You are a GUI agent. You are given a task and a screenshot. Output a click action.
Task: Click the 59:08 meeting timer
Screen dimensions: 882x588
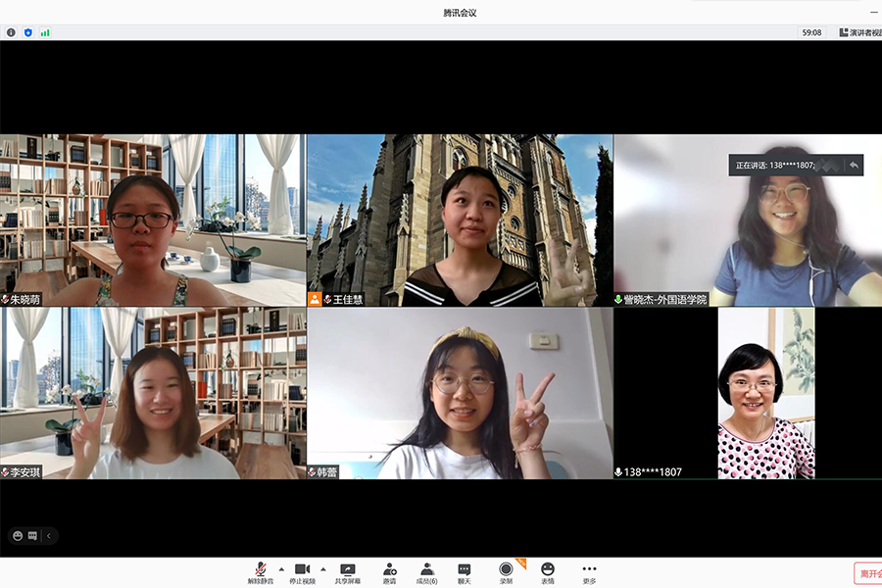pos(811,32)
